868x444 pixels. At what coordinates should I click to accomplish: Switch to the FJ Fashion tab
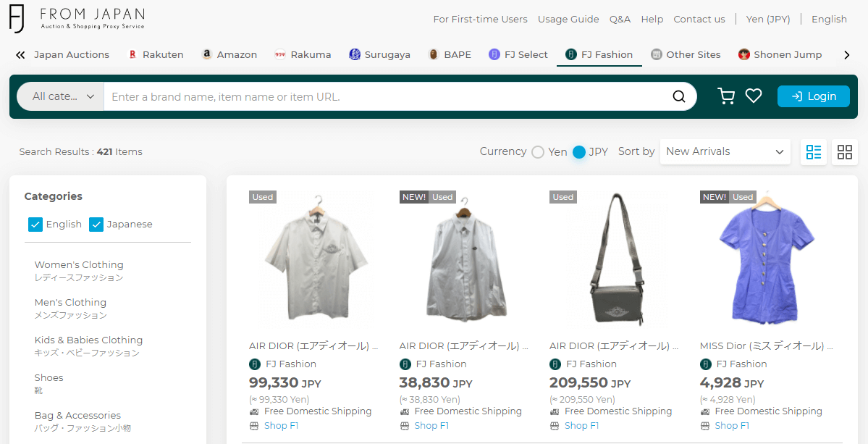[x=599, y=55]
